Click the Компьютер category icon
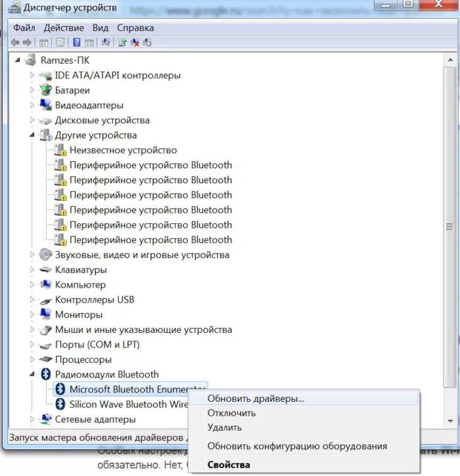This screenshot has height=476, width=460. pos(45,284)
